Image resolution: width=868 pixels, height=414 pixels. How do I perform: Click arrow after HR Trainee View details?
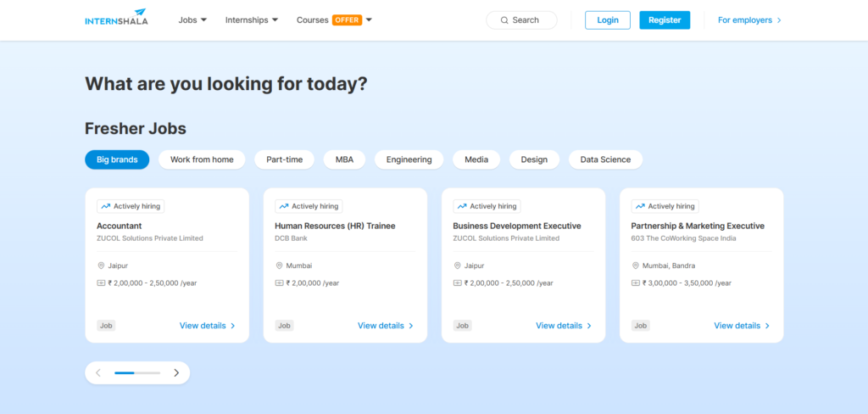tap(411, 326)
